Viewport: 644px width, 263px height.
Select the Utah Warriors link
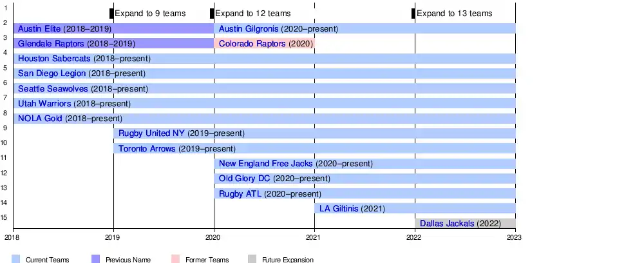point(44,103)
